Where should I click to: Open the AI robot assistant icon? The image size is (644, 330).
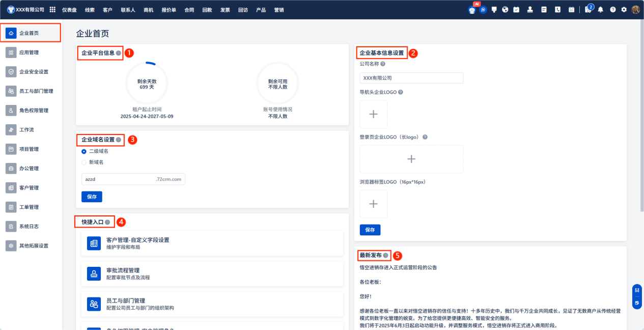[x=472, y=10]
